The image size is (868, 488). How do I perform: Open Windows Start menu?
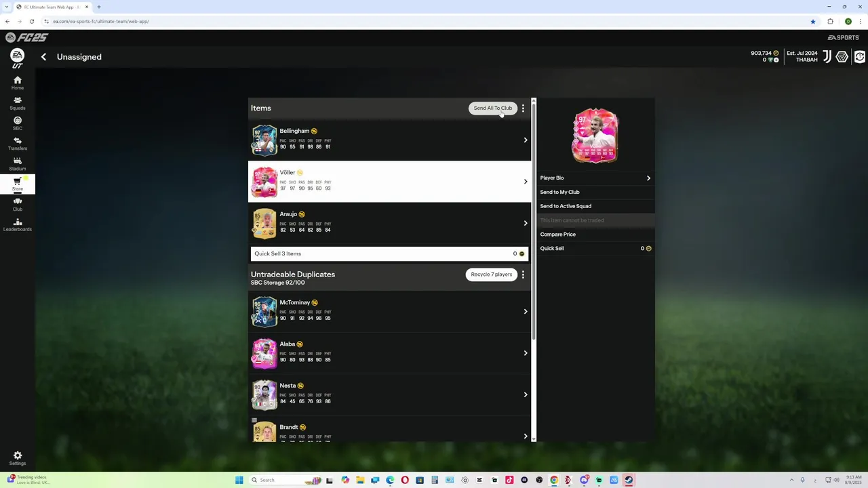point(239,480)
